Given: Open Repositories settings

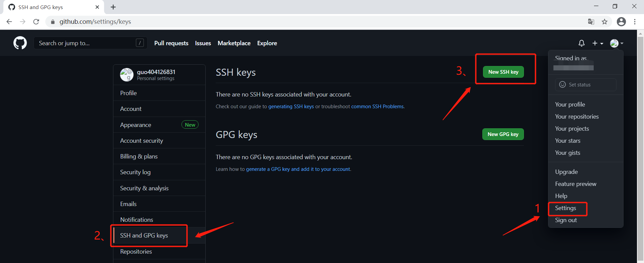Looking at the screenshot, I should [x=159, y=252].
